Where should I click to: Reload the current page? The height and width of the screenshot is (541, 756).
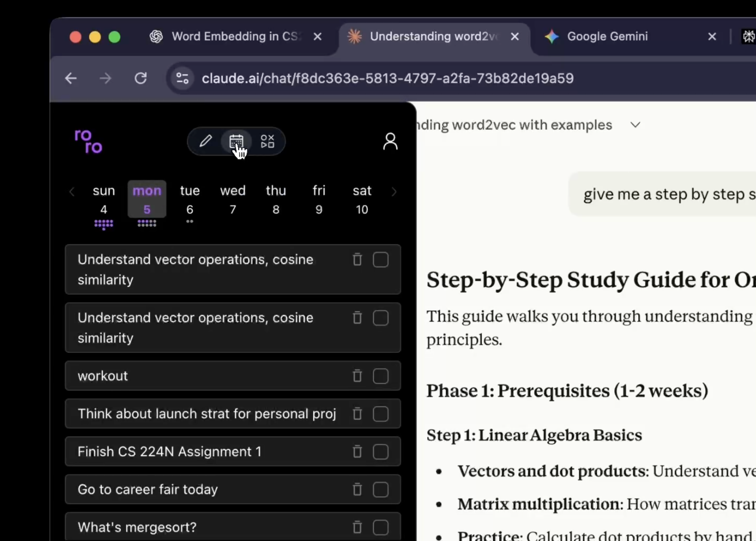pos(140,78)
